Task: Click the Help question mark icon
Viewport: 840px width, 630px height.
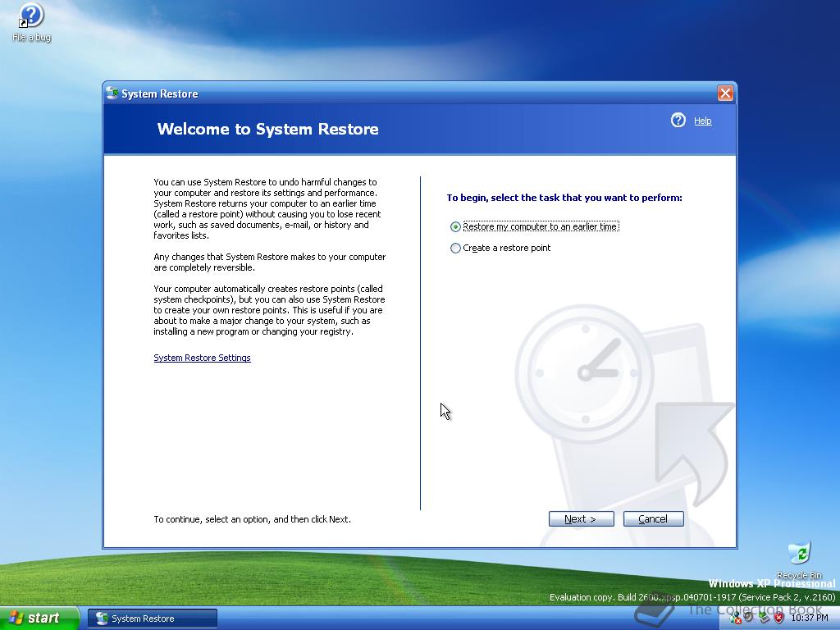Action: pyautogui.click(x=678, y=121)
